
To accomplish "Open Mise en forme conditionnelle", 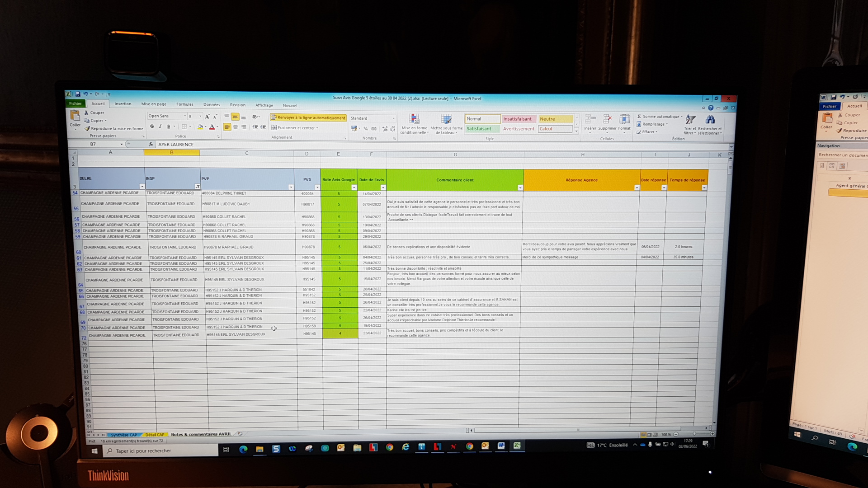I will coord(414,124).
